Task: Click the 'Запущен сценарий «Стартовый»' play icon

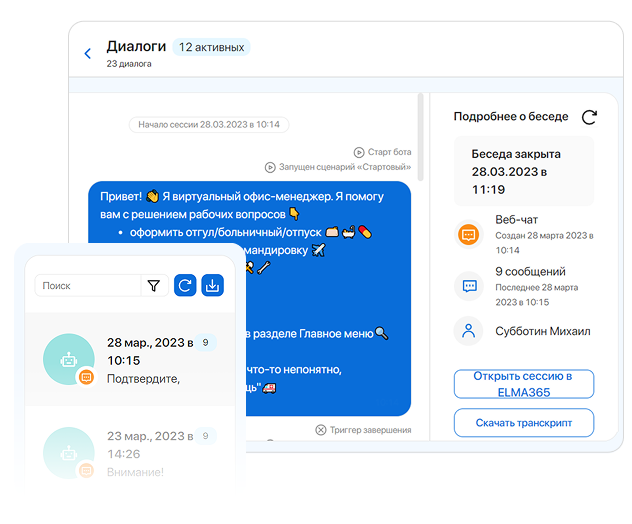Action: click(x=270, y=167)
